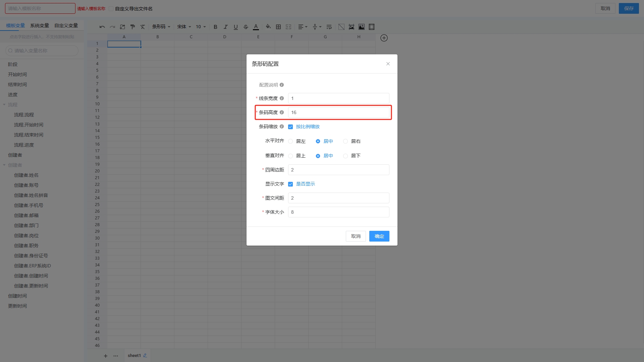
Task: Click the redo arrow icon
Action: tap(112, 27)
